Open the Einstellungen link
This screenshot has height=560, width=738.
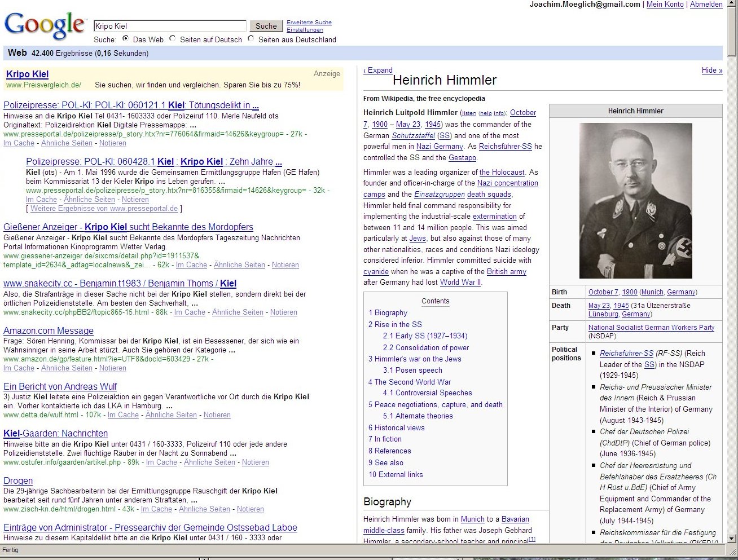(305, 30)
